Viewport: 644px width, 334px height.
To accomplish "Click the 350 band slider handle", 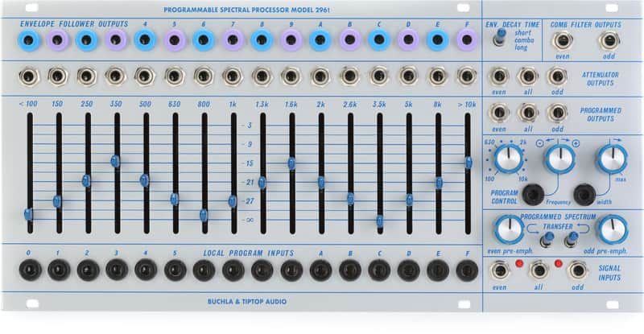I will tap(115, 161).
